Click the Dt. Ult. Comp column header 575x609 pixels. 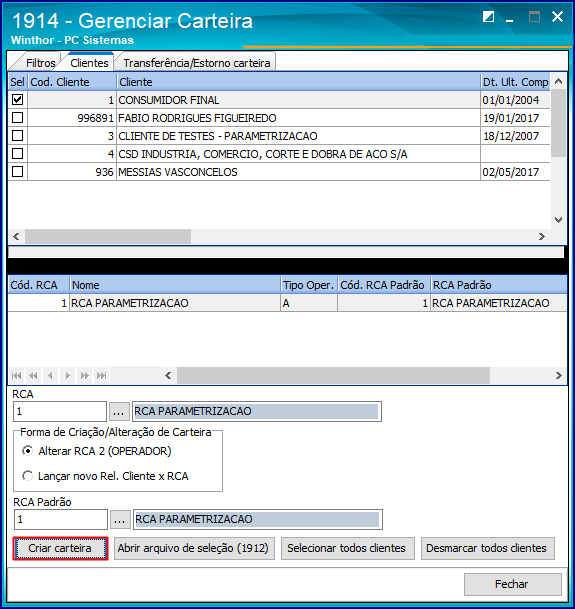(x=515, y=82)
